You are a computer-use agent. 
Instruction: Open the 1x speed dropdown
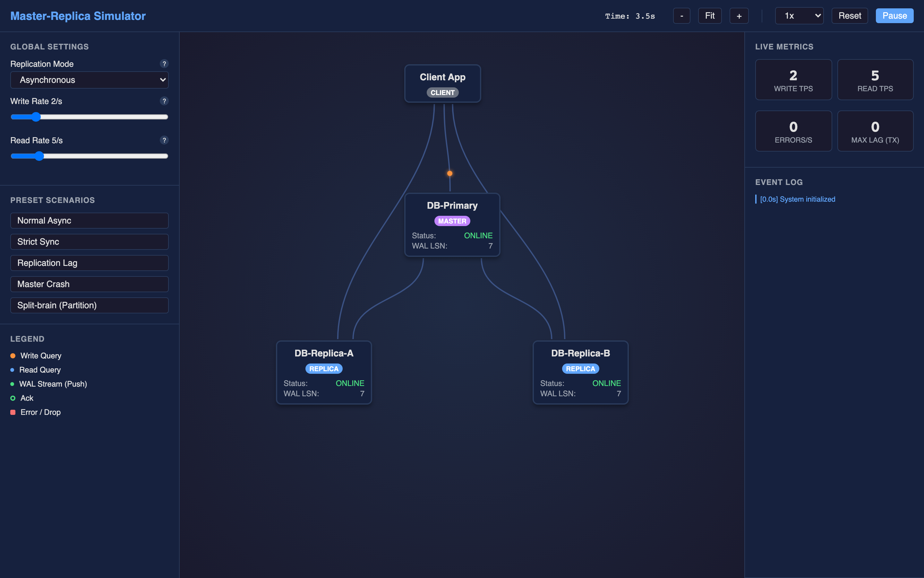point(799,16)
